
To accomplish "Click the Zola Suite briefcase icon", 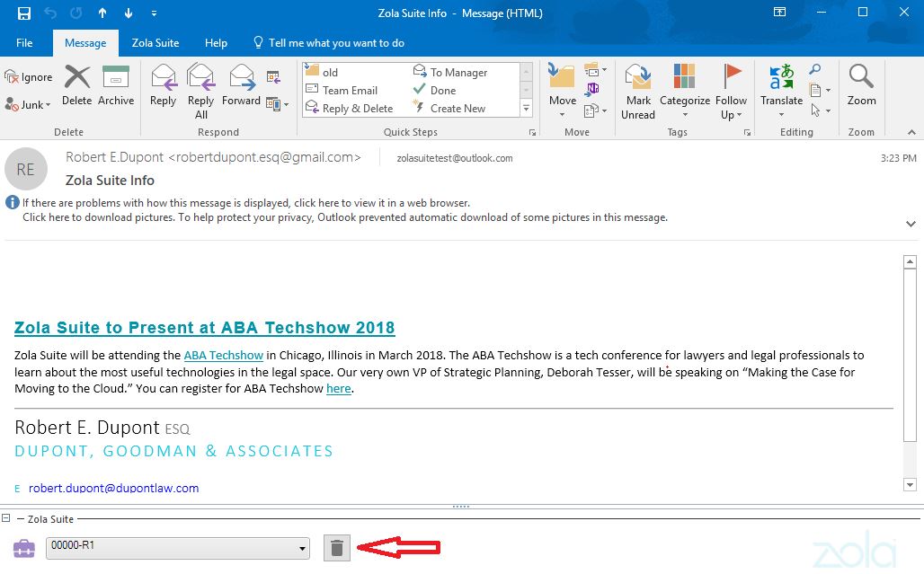I will click(23, 548).
